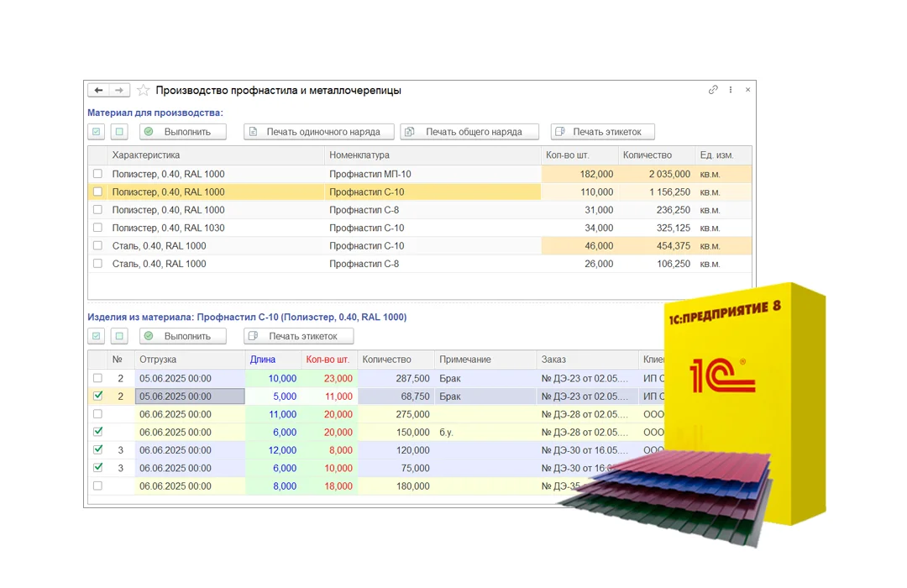The height and width of the screenshot is (588, 907).
Task: Sort by Характеристика column header
Action: pyautogui.click(x=215, y=155)
